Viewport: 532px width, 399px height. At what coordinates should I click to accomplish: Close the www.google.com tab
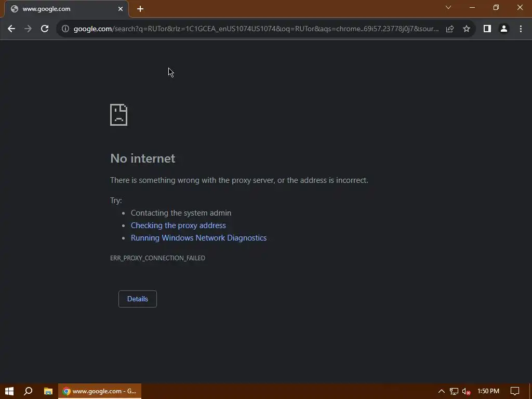pos(121,9)
